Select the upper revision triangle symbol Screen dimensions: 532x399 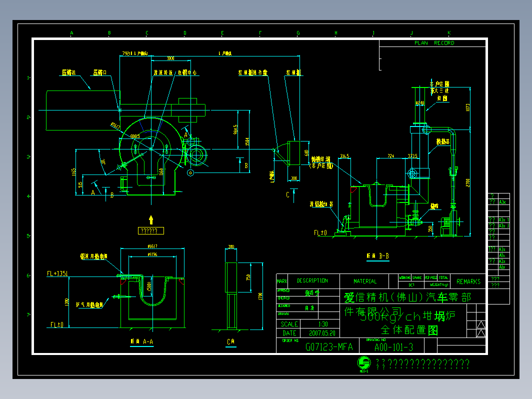(x=481, y=324)
